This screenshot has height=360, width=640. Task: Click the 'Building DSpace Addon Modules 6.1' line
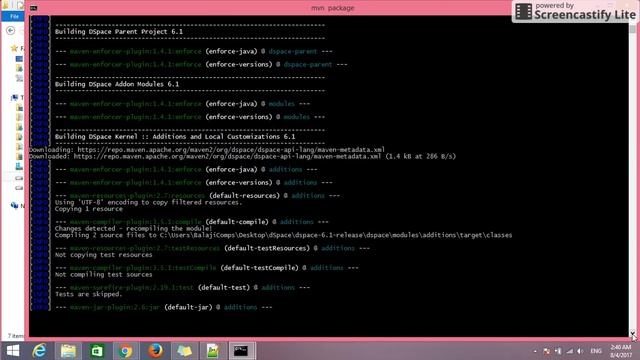point(117,84)
